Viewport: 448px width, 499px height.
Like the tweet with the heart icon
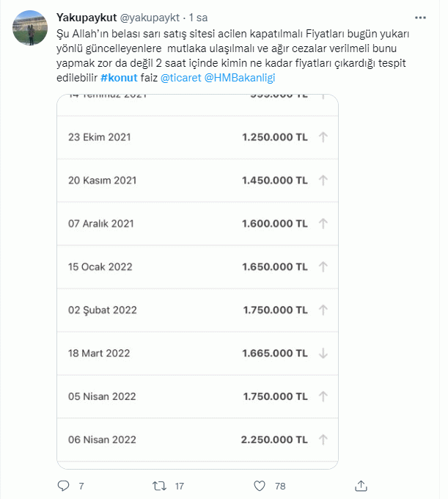click(259, 486)
